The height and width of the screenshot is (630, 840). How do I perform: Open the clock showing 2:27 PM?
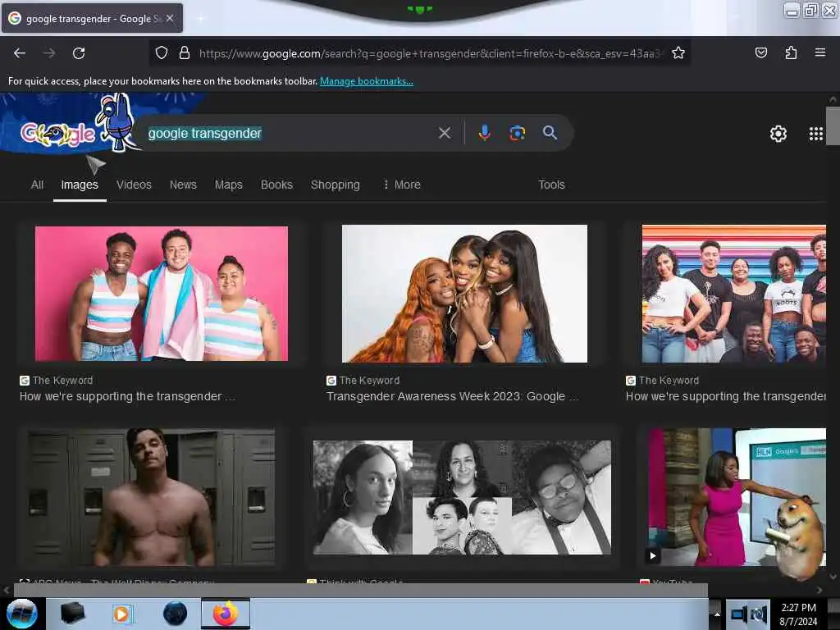[x=798, y=614]
